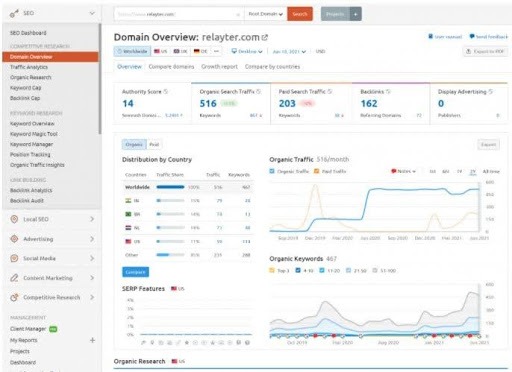Click the Brazil flag in country table
This screenshot has height=372, width=512.
[128, 214]
